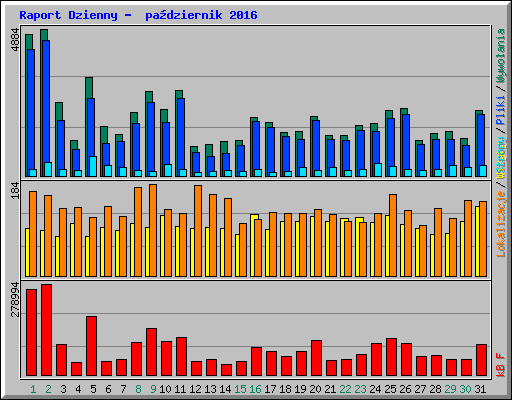Select day '23' on the x-axis
The height and width of the screenshot is (400, 512).
pyautogui.click(x=360, y=389)
